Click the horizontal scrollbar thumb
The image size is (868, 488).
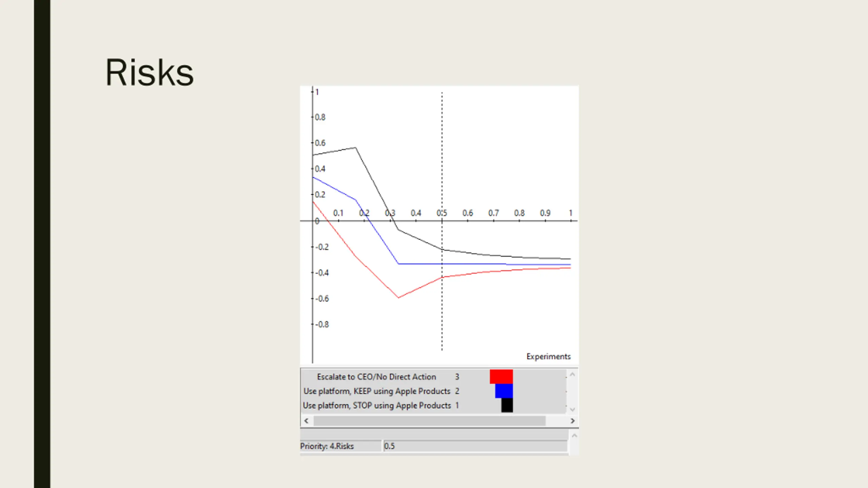tap(429, 421)
